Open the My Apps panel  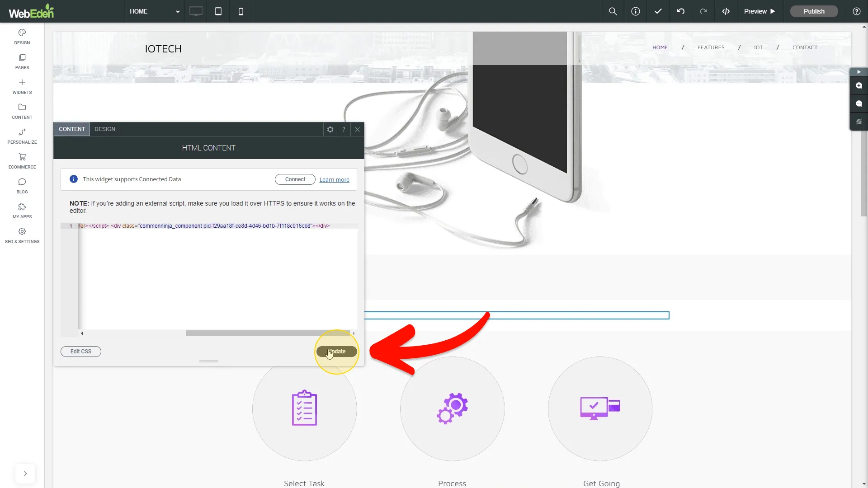coord(22,211)
